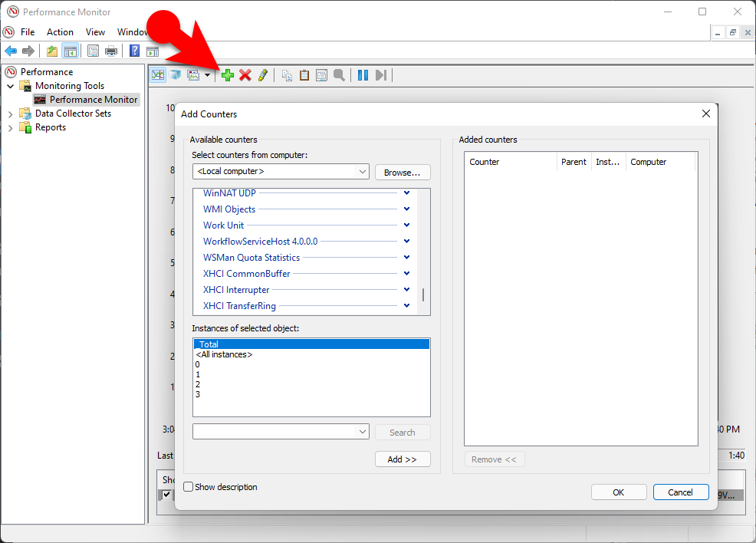Click the instance search combo box
The image size is (756, 543).
pyautogui.click(x=281, y=432)
